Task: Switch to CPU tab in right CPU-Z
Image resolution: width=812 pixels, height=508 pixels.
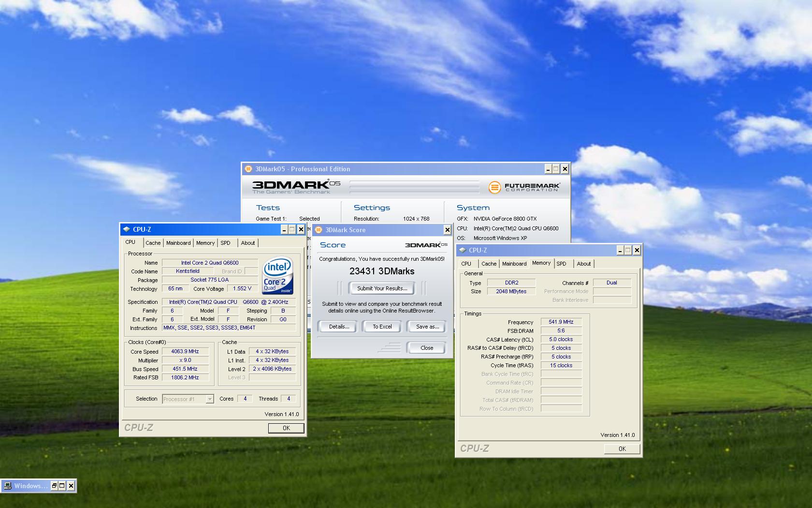Action: pyautogui.click(x=466, y=264)
